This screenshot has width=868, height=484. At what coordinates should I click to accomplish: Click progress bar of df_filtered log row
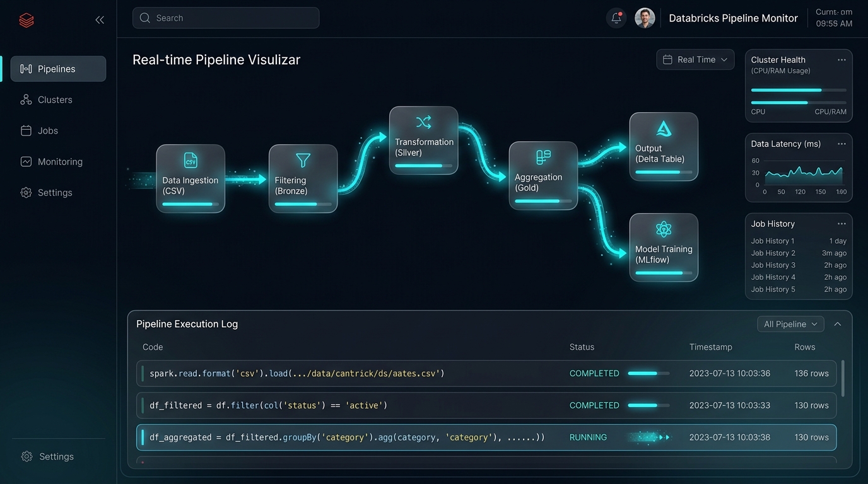tap(648, 405)
